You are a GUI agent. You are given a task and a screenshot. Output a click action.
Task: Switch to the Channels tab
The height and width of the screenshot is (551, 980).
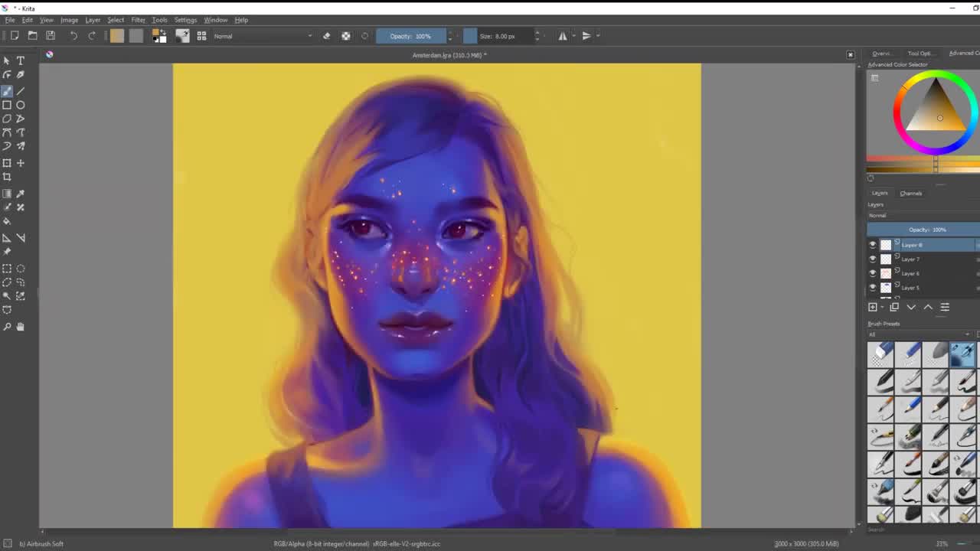(x=910, y=194)
